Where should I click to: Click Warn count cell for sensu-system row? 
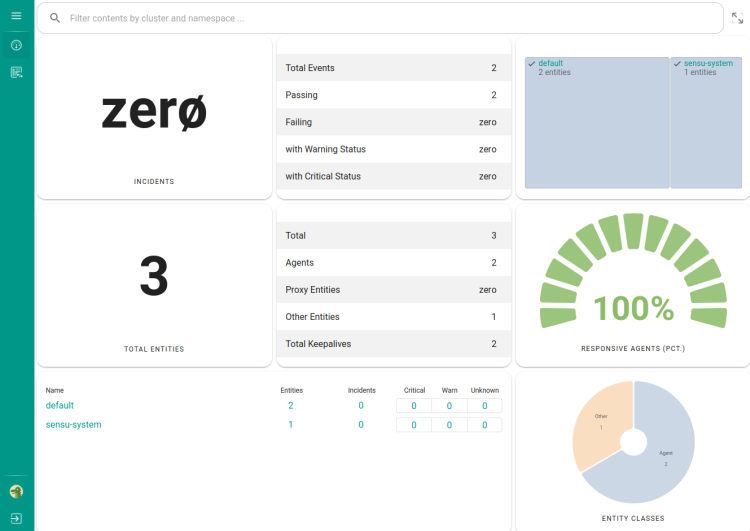pos(449,425)
